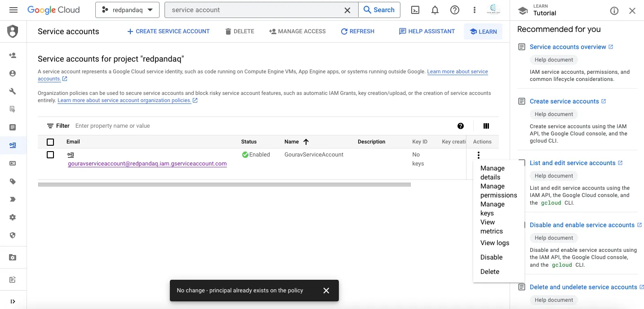Select Disable from the actions menu
The image size is (644, 309).
(x=491, y=257)
